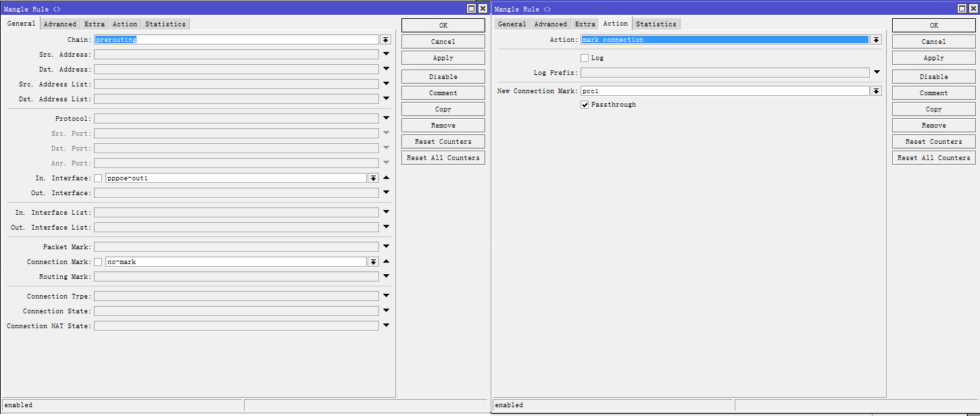Collapse the Connection Mark field

(x=386, y=262)
